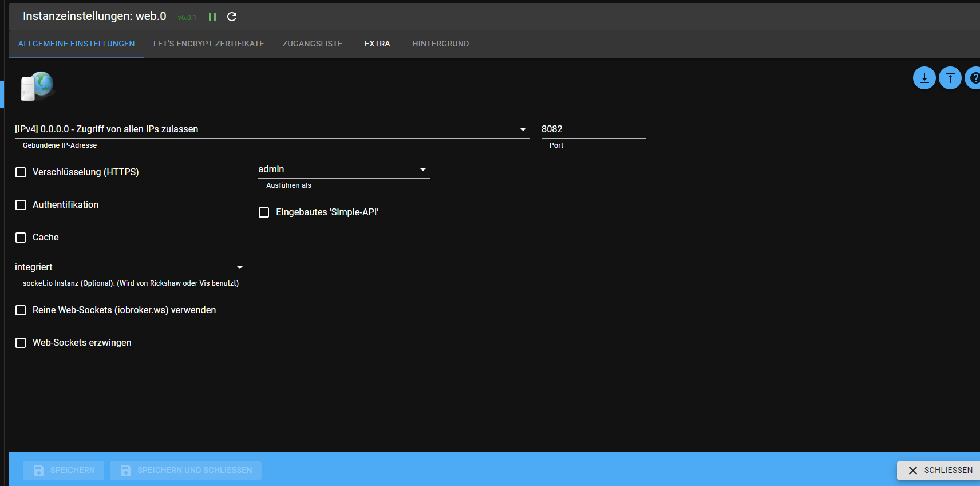The image size is (980, 486).
Task: Enable the Authentifikation checkbox
Action: pyautogui.click(x=21, y=205)
